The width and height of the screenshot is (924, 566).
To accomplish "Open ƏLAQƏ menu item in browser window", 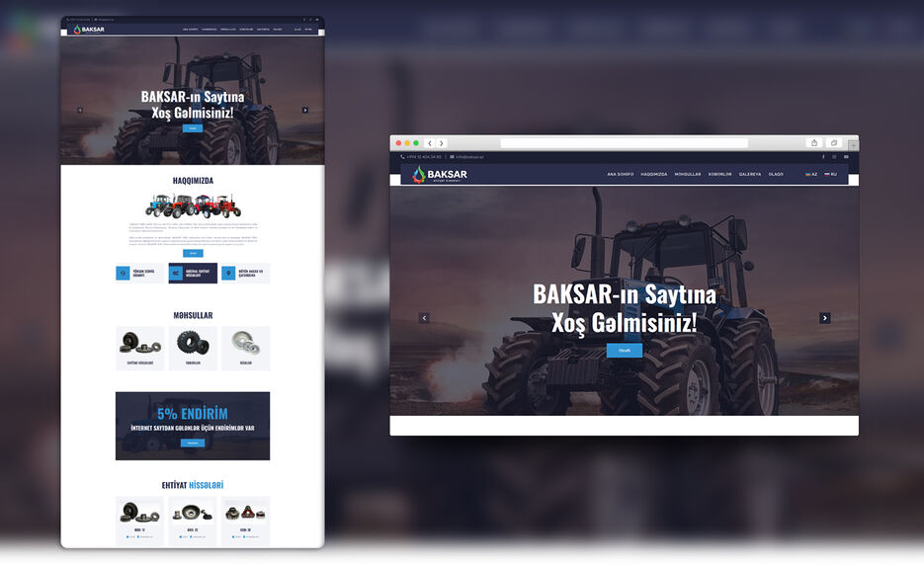I will [776, 174].
